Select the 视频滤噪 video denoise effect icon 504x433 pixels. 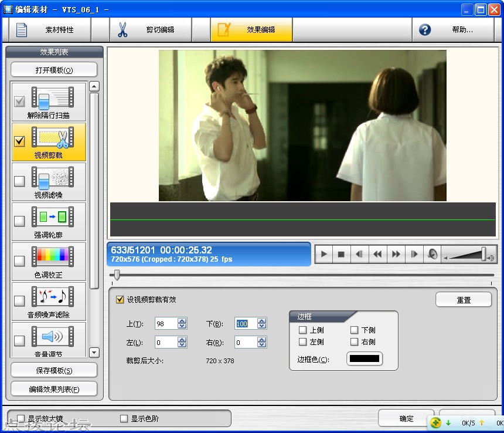53,177
